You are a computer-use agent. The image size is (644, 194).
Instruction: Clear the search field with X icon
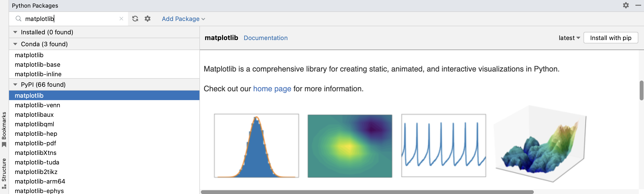121,19
